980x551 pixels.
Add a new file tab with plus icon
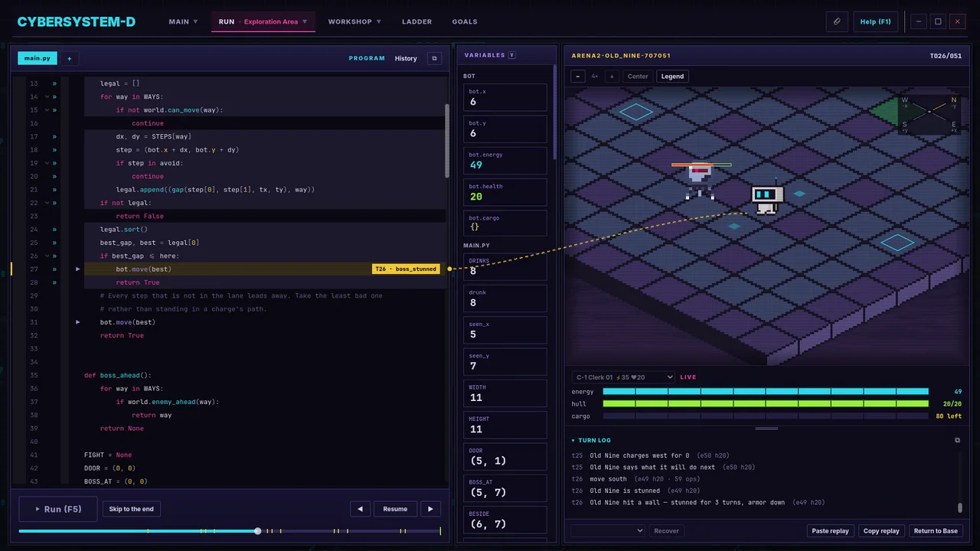click(69, 58)
